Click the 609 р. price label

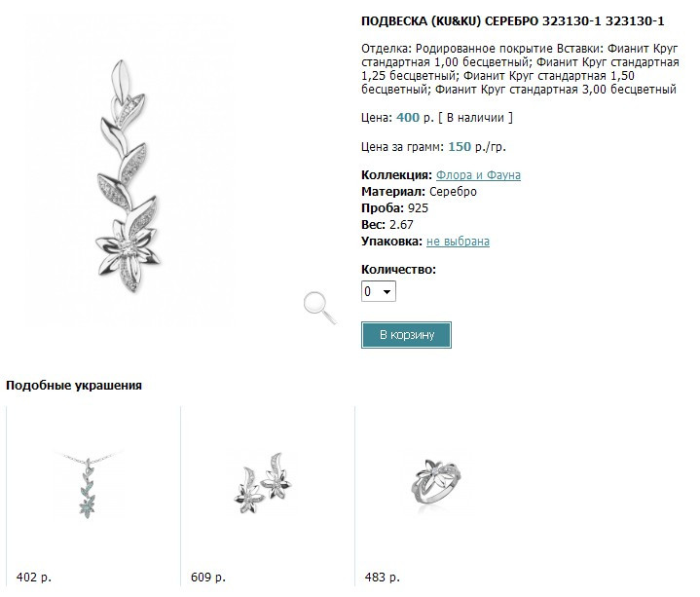click(x=208, y=577)
